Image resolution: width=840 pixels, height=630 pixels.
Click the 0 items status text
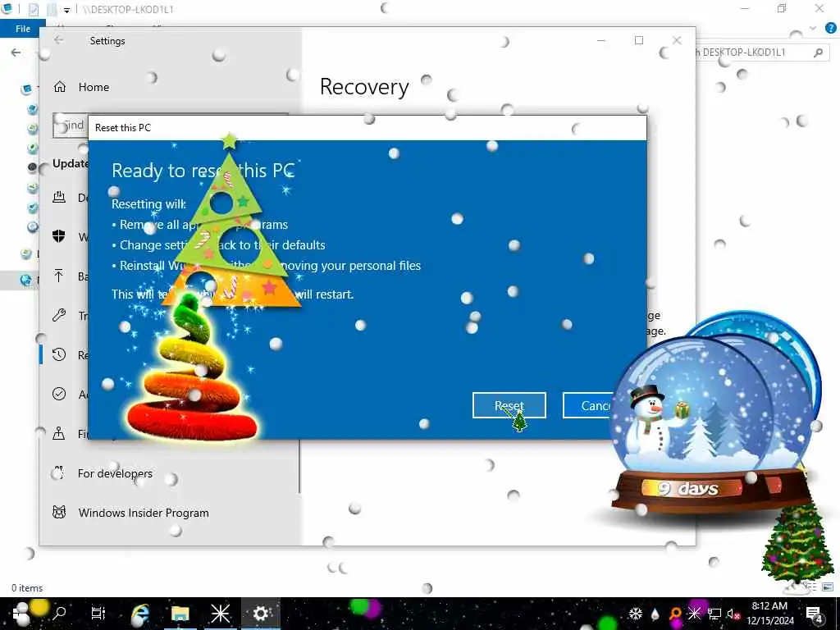pos(27,587)
